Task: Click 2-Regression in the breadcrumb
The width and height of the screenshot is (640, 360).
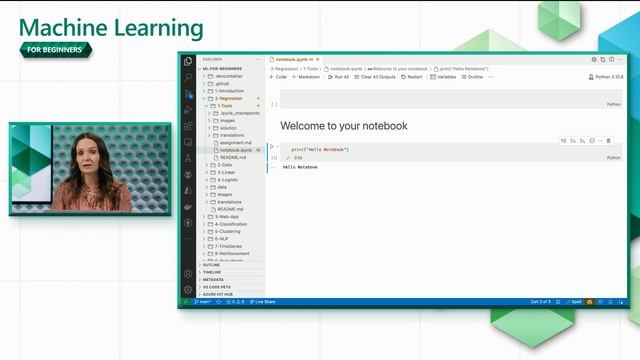Action: coord(284,69)
